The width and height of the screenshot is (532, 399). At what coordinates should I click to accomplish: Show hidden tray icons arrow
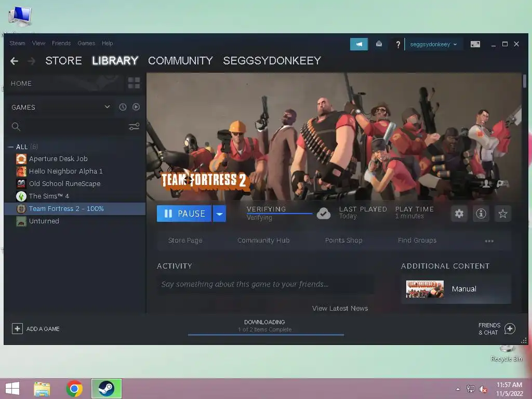pyautogui.click(x=458, y=389)
